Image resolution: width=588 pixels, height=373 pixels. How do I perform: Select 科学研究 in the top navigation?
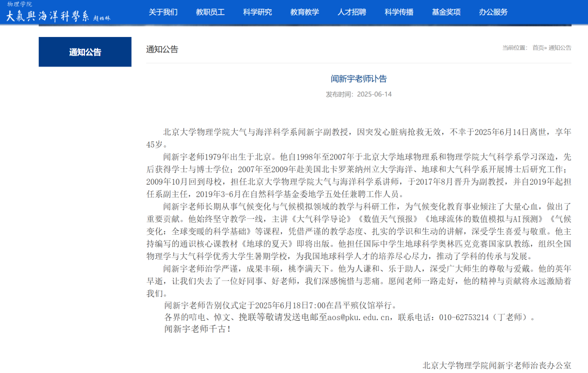[x=258, y=12]
